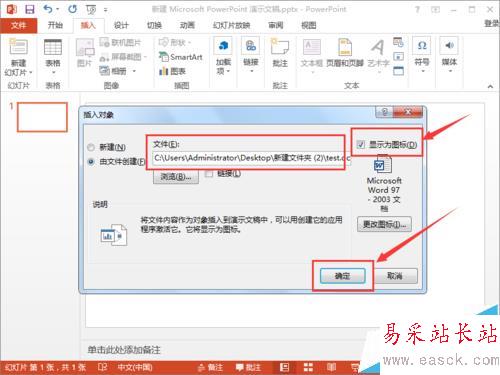Click the reading view icon in status bar
Image resolution: width=500 pixels, height=375 pixels.
pos(332,367)
